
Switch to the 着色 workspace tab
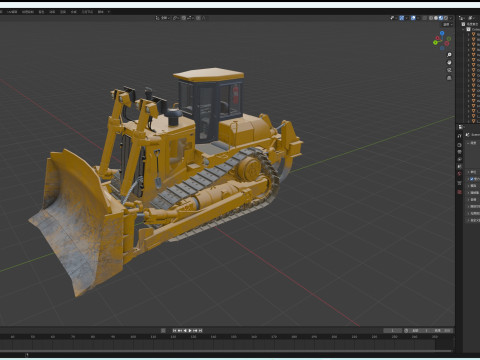coord(41,12)
